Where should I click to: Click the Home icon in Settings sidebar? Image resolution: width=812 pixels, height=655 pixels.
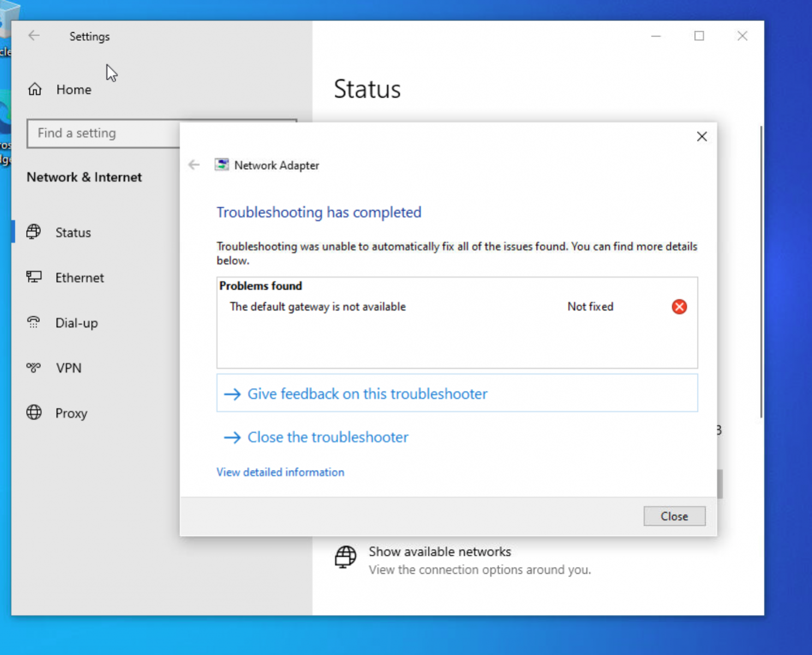click(x=35, y=89)
